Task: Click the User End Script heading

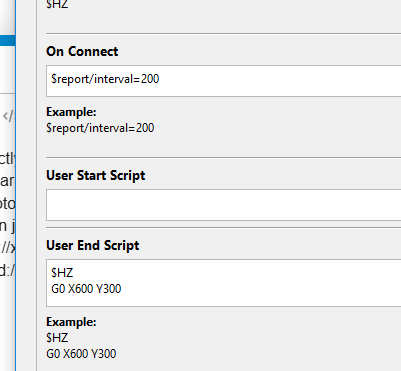Action: tap(93, 245)
